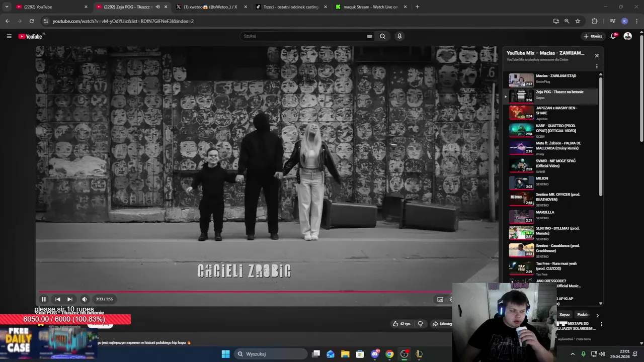Image resolution: width=644 pixels, height=362 pixels.
Task: Click the Udostępnij share button
Action: click(442, 324)
